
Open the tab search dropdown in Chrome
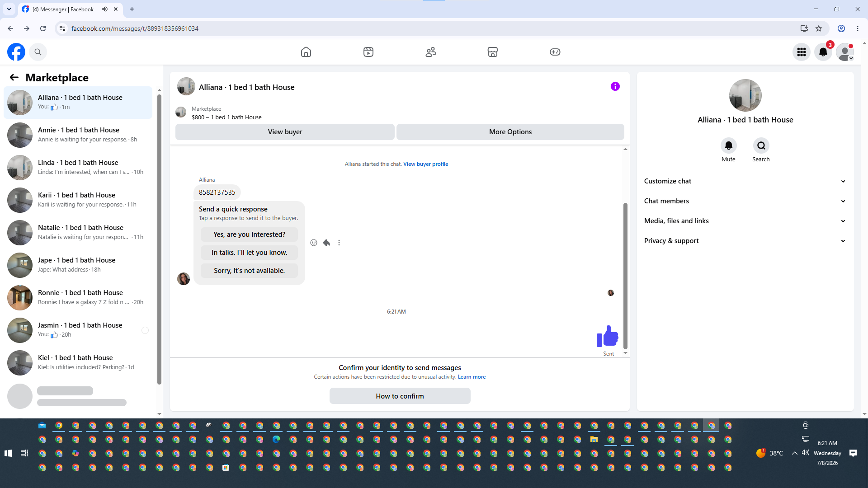pos(9,9)
